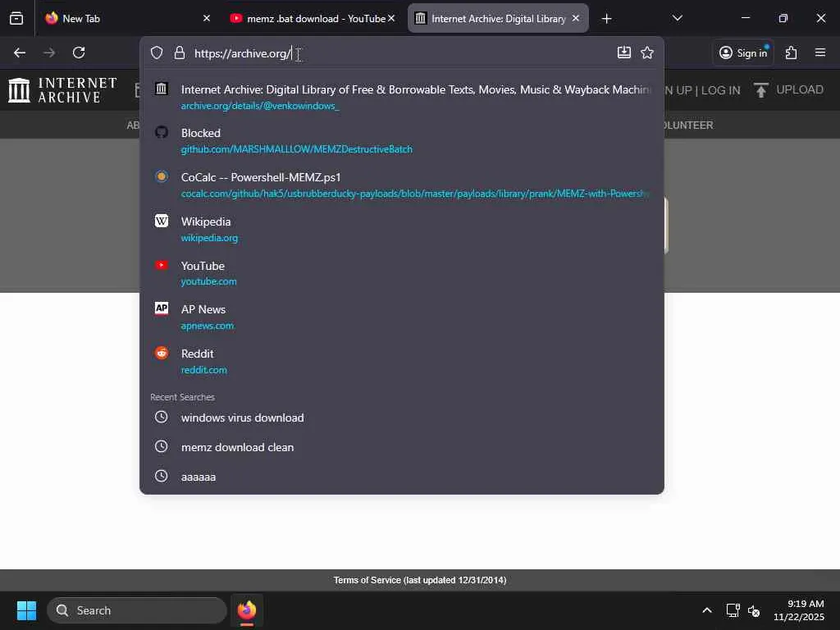Viewport: 840px width, 630px height.
Task: Open Internet Archive suggestion for @venkowindows_
Action: click(x=402, y=97)
